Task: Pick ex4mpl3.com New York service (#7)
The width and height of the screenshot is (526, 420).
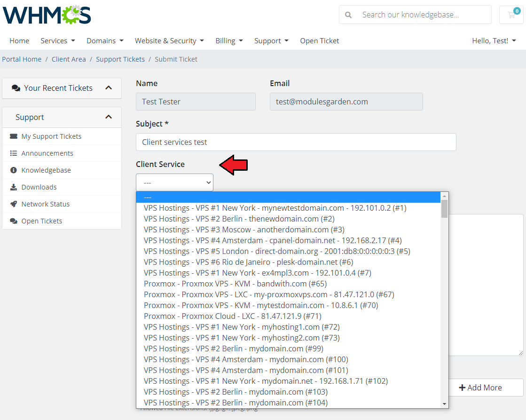Action: point(288,273)
